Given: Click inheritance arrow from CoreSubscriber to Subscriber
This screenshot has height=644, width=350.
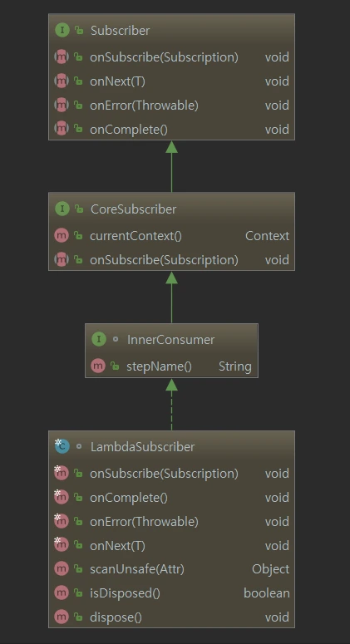Looking at the screenshot, I should point(172,166).
